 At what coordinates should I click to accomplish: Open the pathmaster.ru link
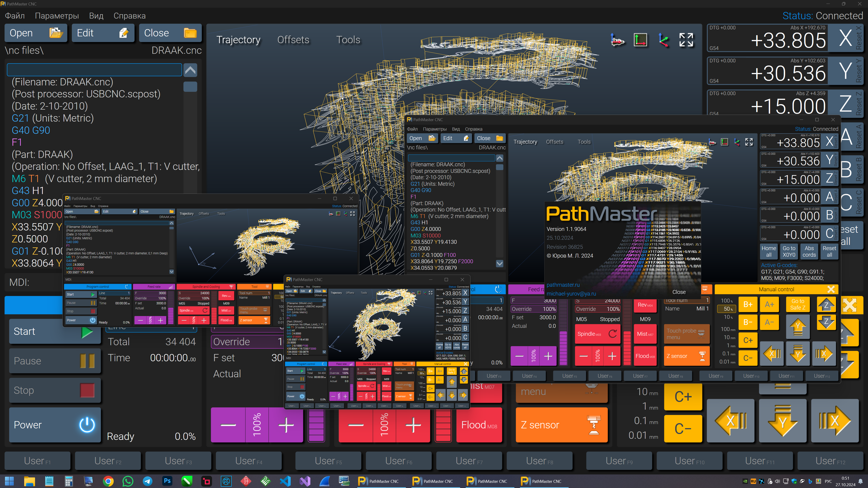tap(563, 285)
